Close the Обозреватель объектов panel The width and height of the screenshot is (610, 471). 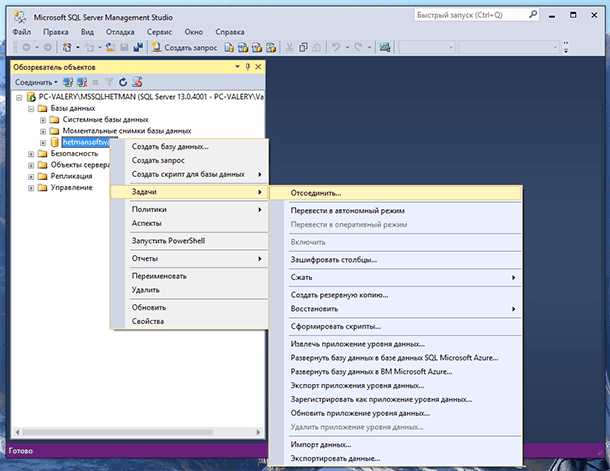point(259,66)
